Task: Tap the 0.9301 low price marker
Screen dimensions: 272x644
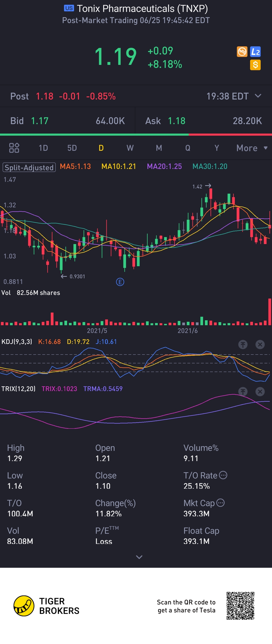Action: [73, 277]
